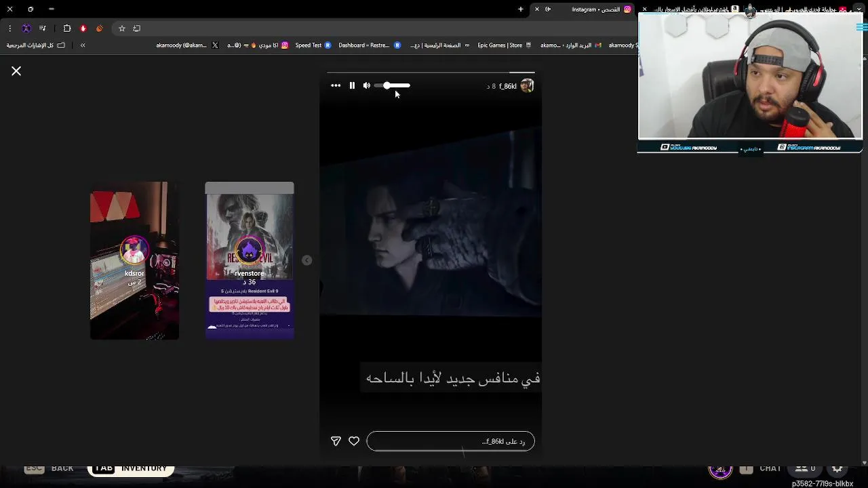Image resolution: width=868 pixels, height=488 pixels.
Task: Click the orange extension icon
Action: (x=100, y=28)
